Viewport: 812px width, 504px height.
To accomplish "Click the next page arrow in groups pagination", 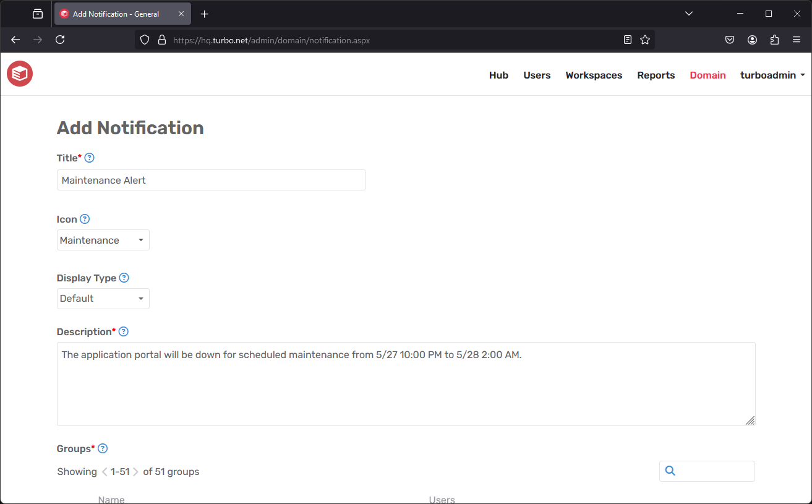I will pyautogui.click(x=135, y=471).
